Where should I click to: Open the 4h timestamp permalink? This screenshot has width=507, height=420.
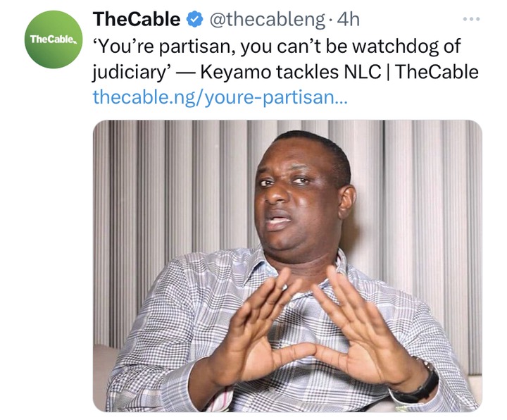pyautogui.click(x=348, y=20)
